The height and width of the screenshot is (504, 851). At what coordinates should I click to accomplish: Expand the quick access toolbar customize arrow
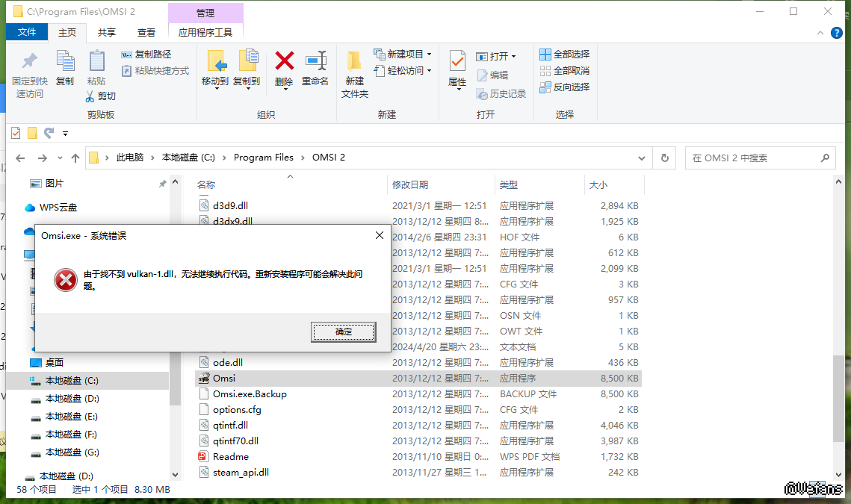point(65,134)
